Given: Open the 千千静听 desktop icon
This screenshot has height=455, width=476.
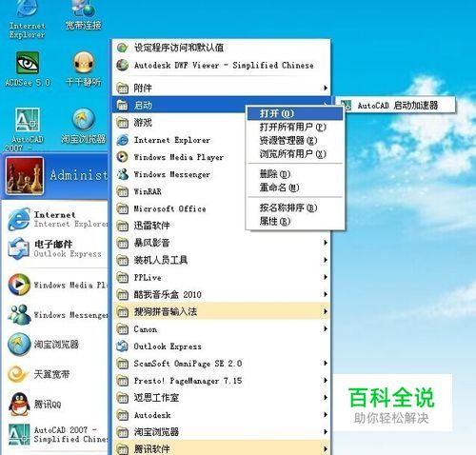Looking at the screenshot, I should pyautogui.click(x=84, y=69).
